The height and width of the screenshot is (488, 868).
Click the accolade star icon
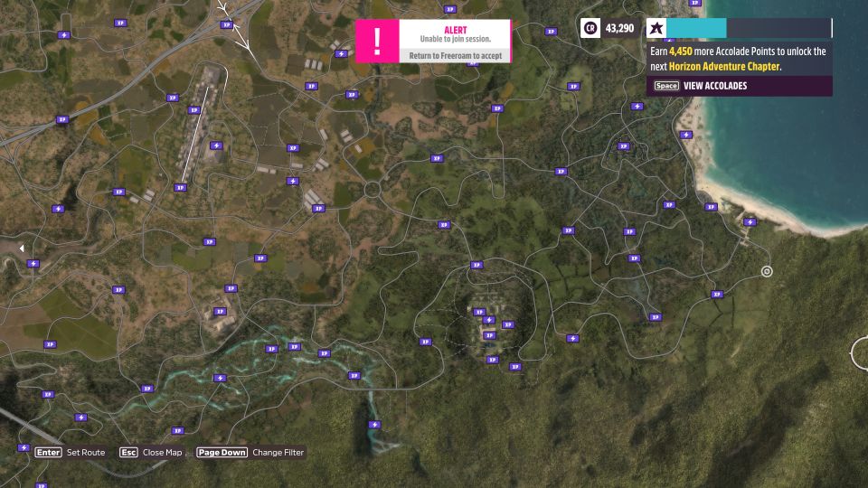[656, 28]
